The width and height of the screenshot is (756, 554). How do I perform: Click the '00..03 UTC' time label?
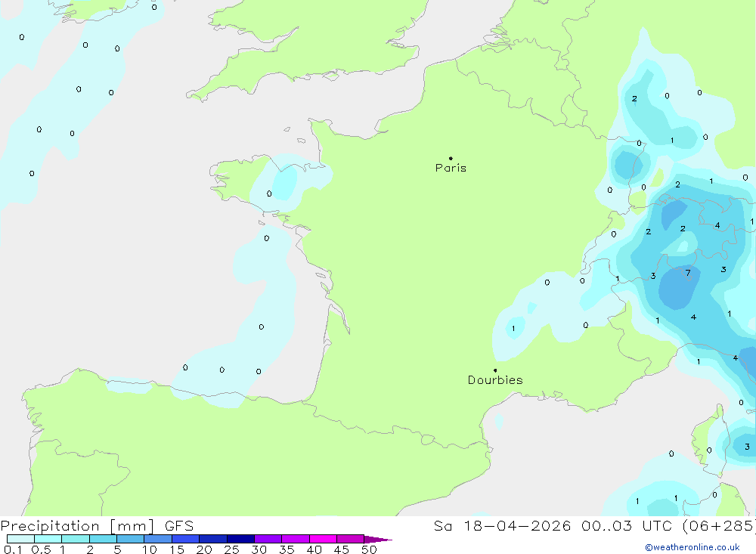coord(627,525)
